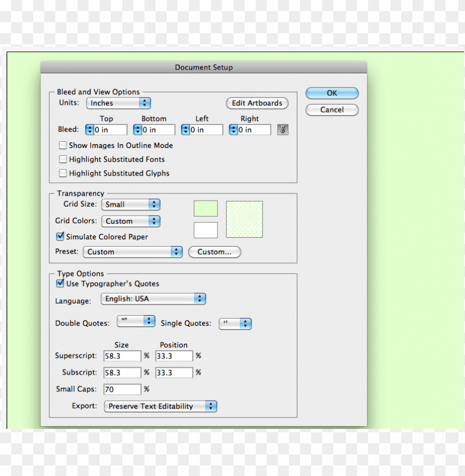The height and width of the screenshot is (476, 465).
Task: Click the transparency grid preview thumbnail
Action: 244,219
